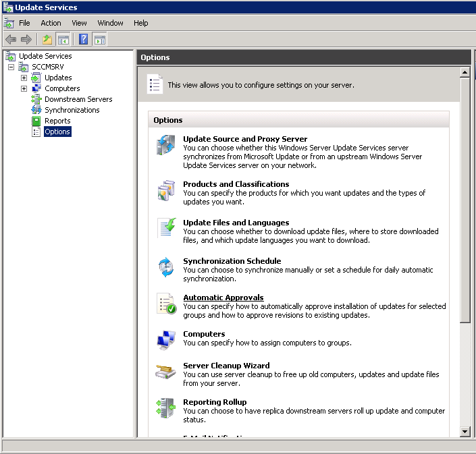This screenshot has width=476, height=454.
Task: Open the File menu
Action: coord(24,23)
